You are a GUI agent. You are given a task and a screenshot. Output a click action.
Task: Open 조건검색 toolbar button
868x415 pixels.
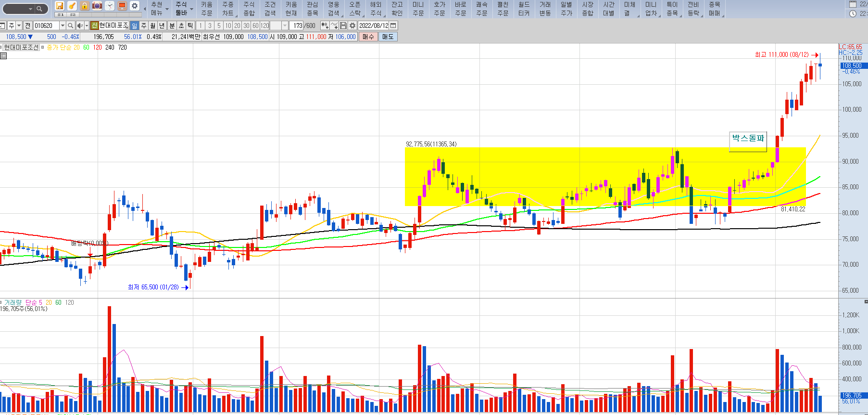(270, 9)
